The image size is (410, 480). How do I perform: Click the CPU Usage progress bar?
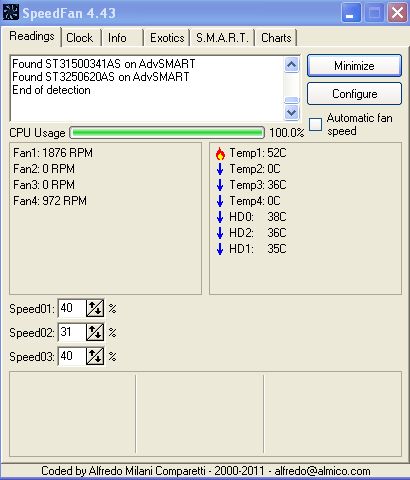click(x=167, y=133)
